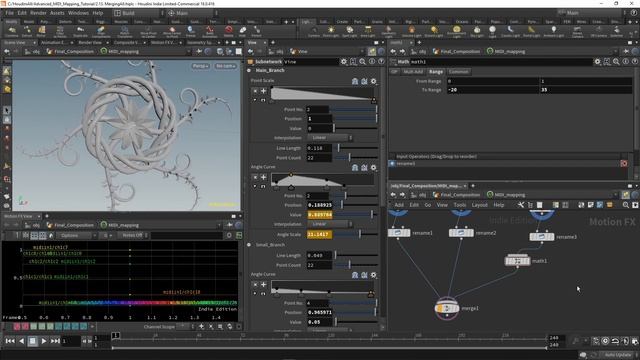Navigate back in the scene view path bar
The width and height of the screenshot is (640, 360).
pyautogui.click(x=7, y=51)
